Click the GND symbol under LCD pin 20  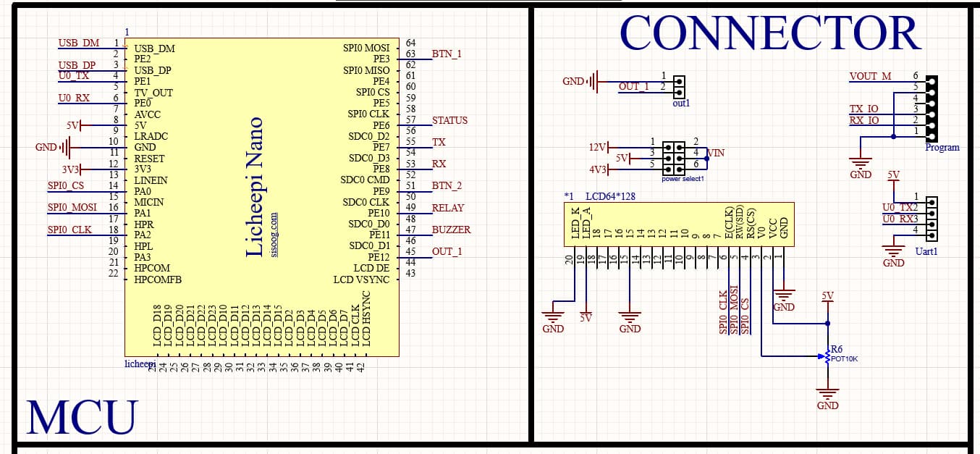[553, 321]
